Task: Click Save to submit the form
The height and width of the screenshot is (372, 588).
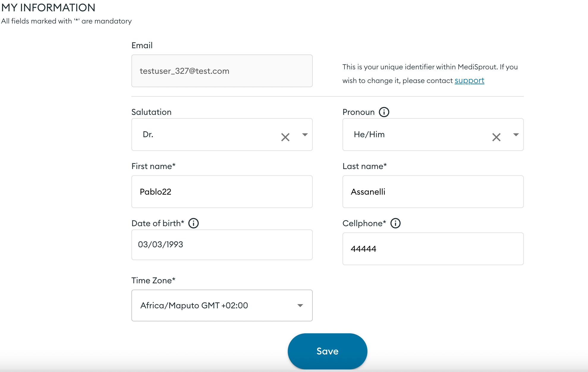Action: (x=327, y=351)
